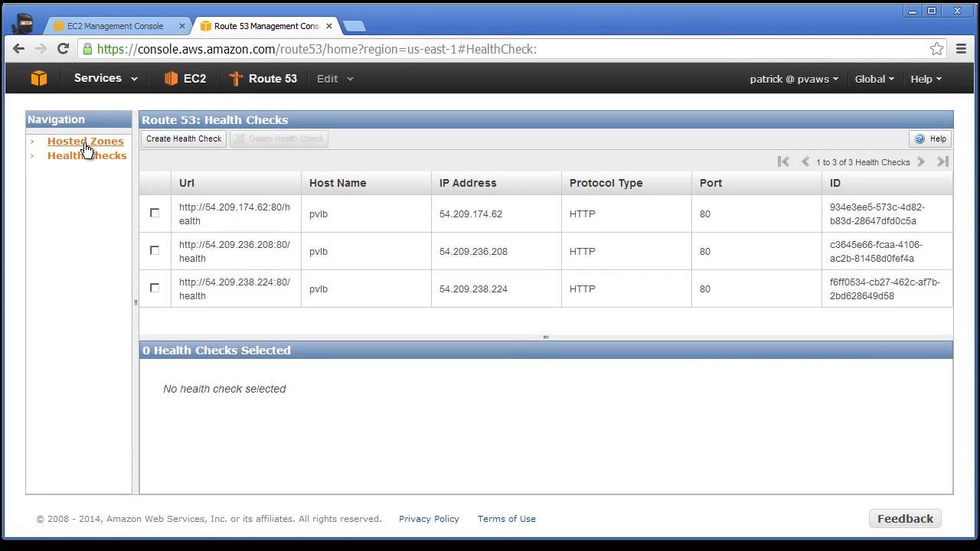Click the green lock site info icon

[x=87, y=49]
